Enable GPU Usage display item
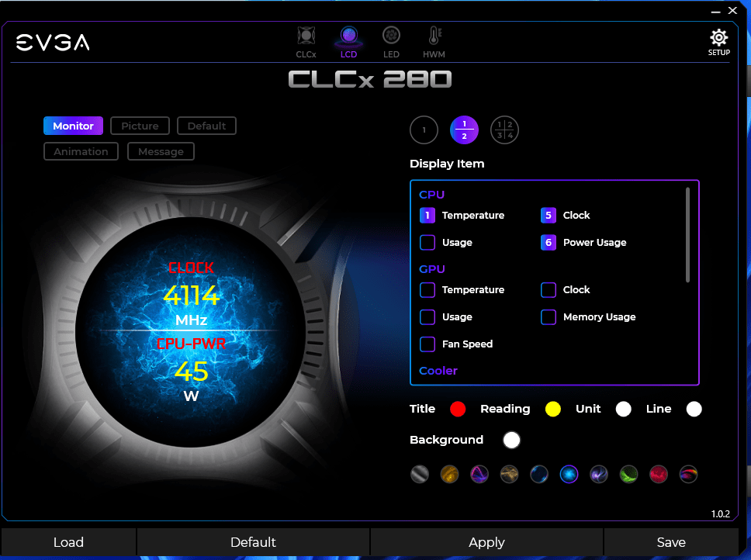This screenshot has width=751, height=560. (x=427, y=317)
